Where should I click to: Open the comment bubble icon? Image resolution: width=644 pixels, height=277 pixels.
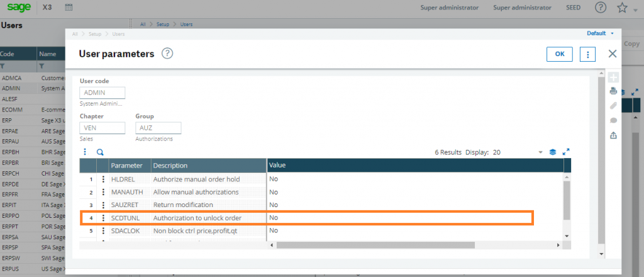[613, 120]
